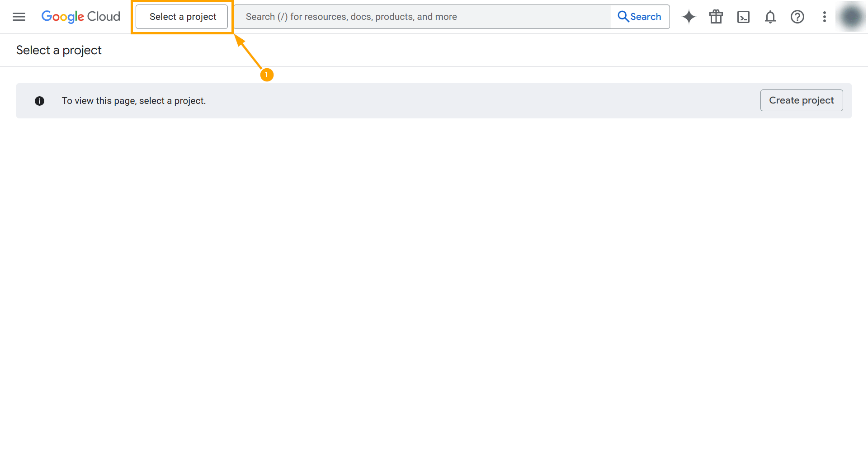Open the navigation hamburger menu

(19, 17)
